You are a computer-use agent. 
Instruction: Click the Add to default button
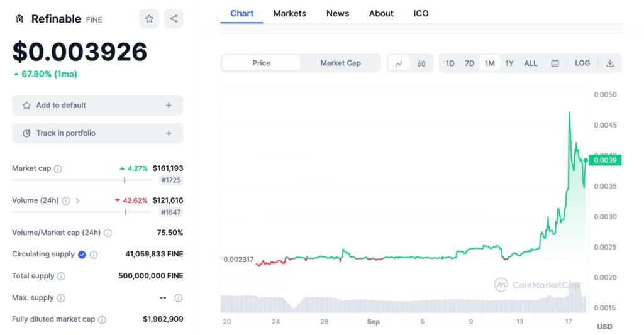97,106
